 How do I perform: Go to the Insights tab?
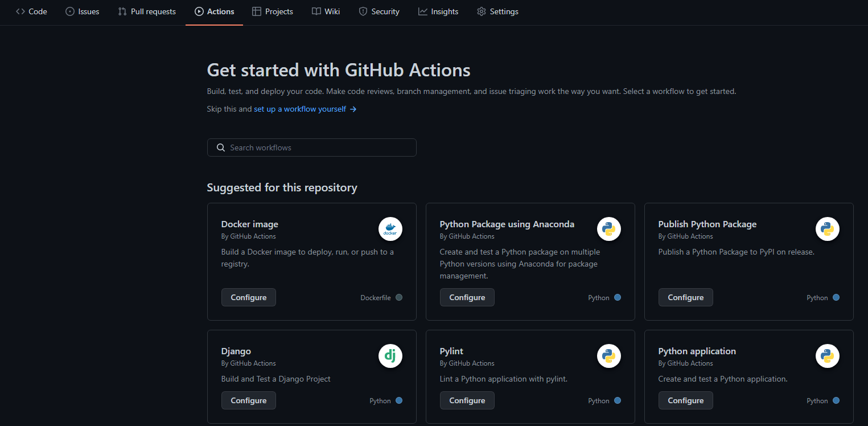(438, 11)
